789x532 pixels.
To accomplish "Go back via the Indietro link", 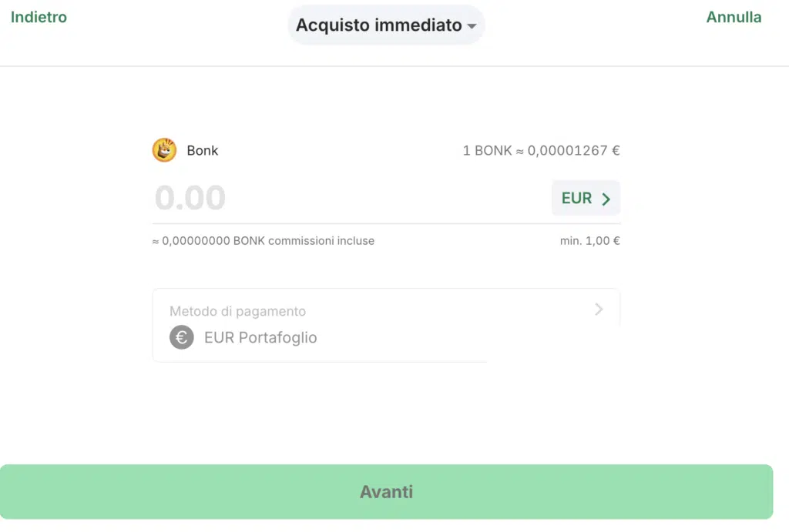I will point(39,17).
